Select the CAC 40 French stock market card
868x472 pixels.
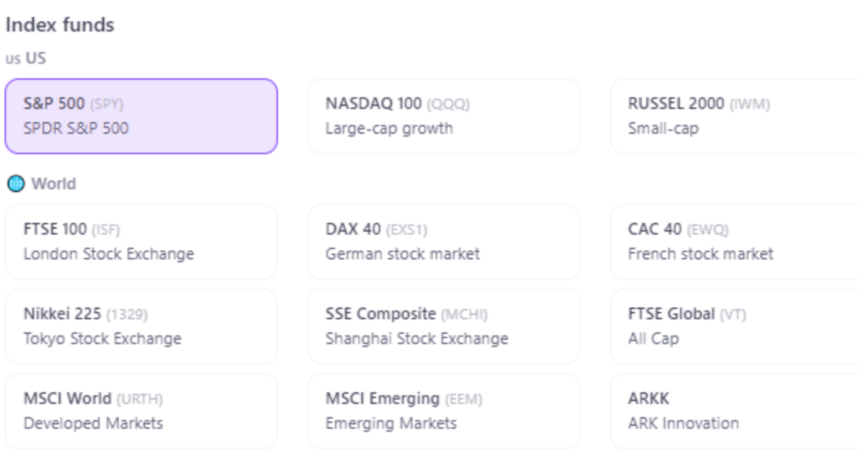[739, 242]
